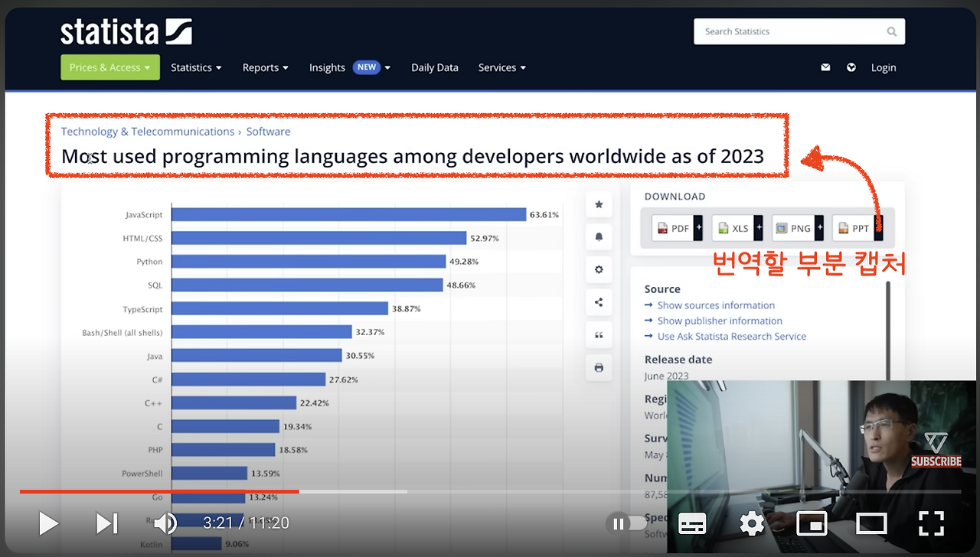
Task: Click the 19.34% value label
Action: 297,426
